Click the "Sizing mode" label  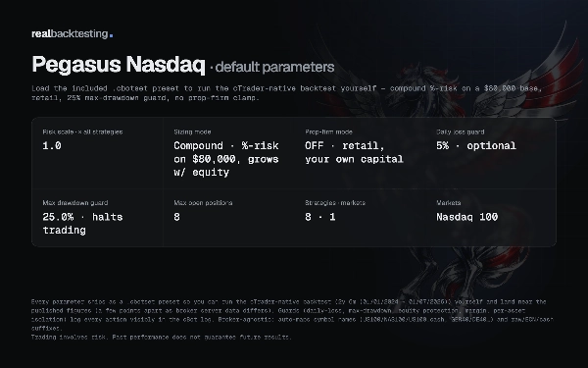(192, 131)
